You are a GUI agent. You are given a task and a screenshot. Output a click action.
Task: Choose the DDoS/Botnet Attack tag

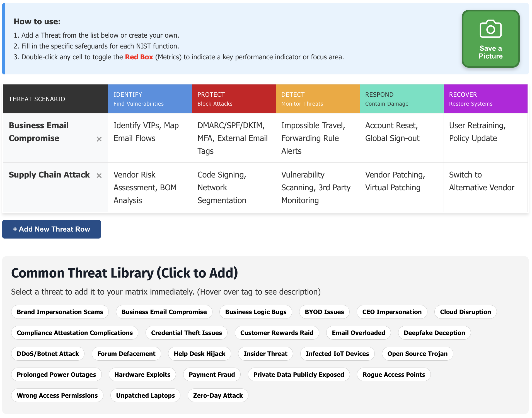pos(48,354)
